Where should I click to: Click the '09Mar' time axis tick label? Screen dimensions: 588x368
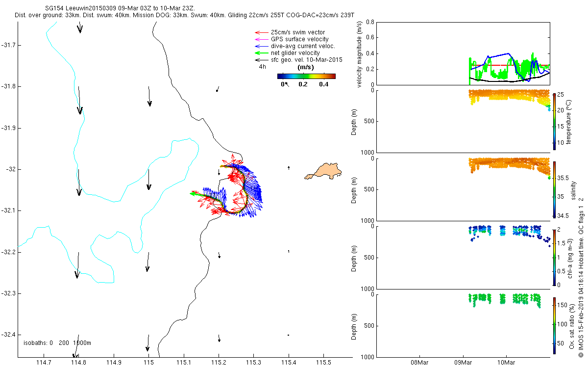tap(463, 363)
